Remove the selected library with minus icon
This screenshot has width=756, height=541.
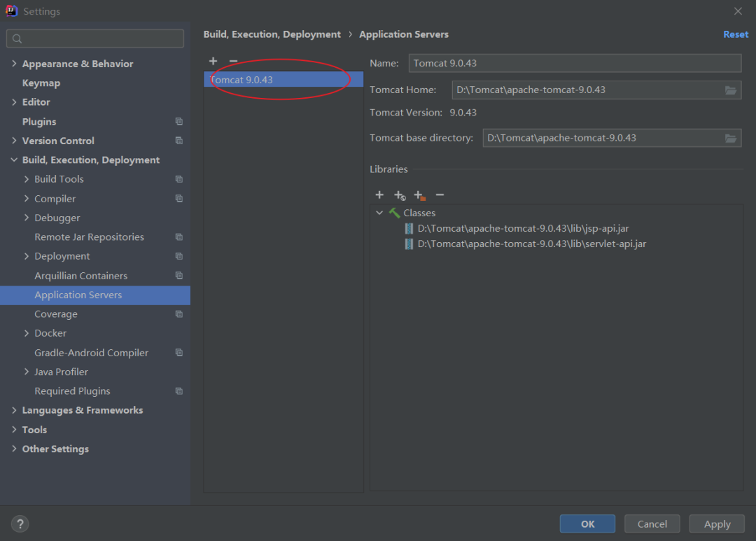point(440,195)
